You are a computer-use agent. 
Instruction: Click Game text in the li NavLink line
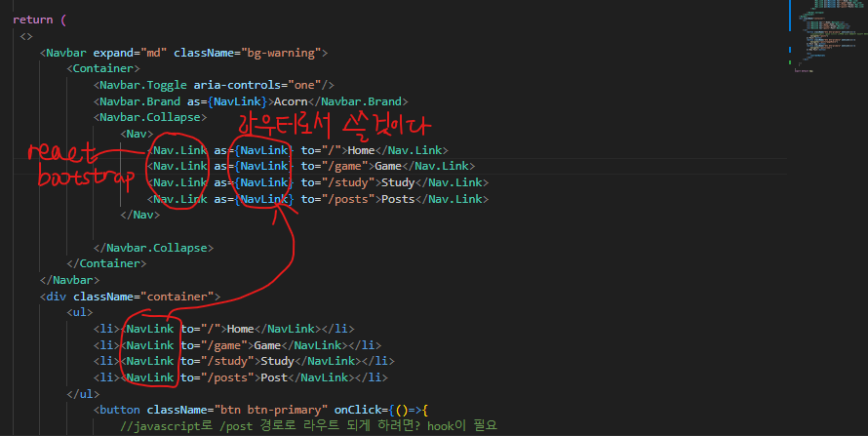tap(267, 345)
